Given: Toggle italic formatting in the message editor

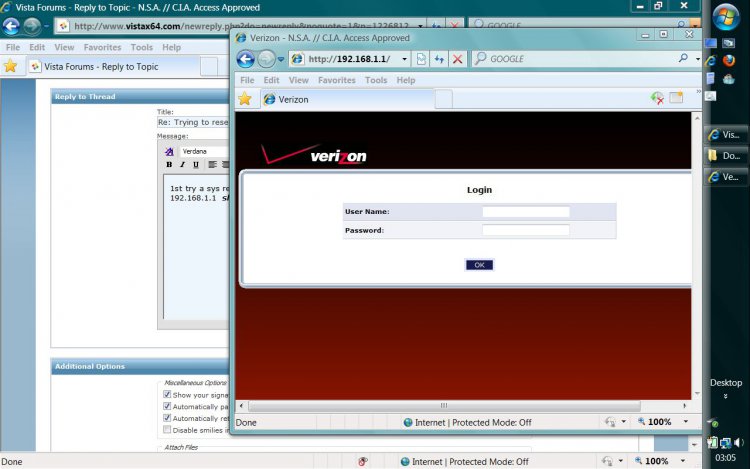Looking at the screenshot, I should 182,164.
